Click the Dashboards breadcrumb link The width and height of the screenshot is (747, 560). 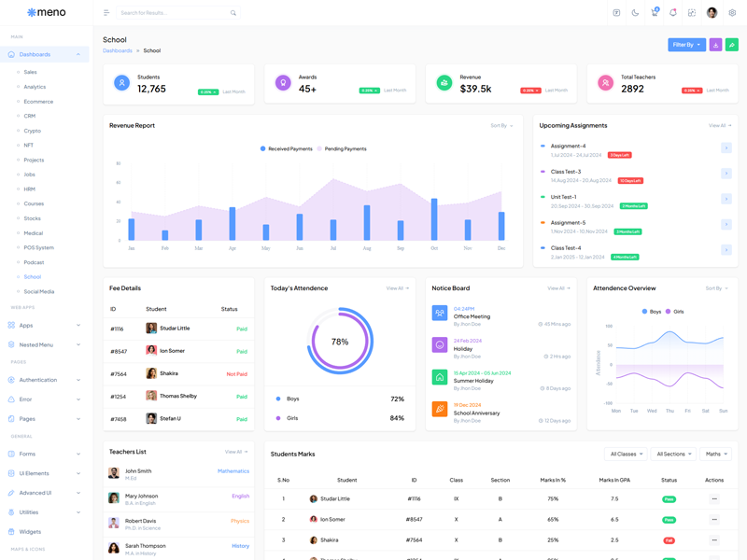coord(118,50)
